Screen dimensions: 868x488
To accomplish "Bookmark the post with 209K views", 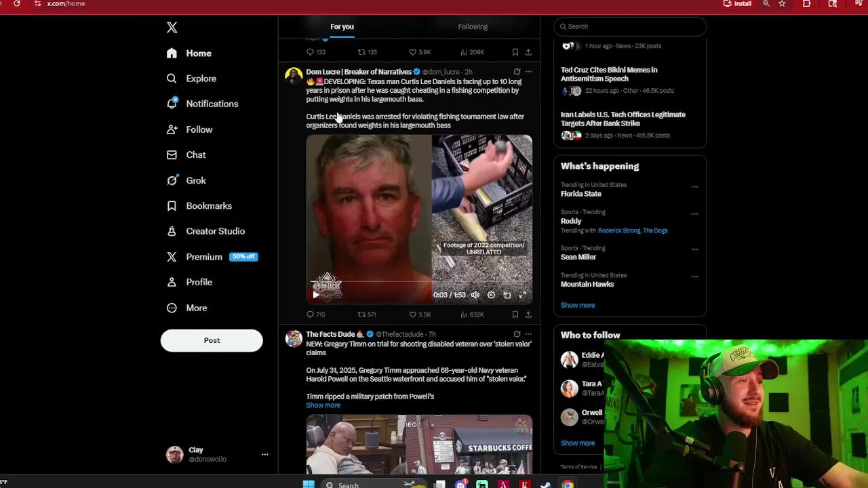I will [x=515, y=52].
